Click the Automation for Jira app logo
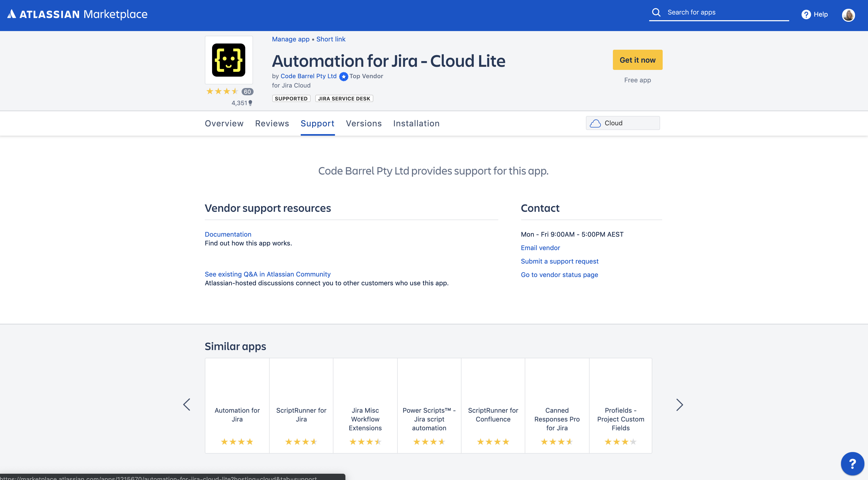 (229, 60)
